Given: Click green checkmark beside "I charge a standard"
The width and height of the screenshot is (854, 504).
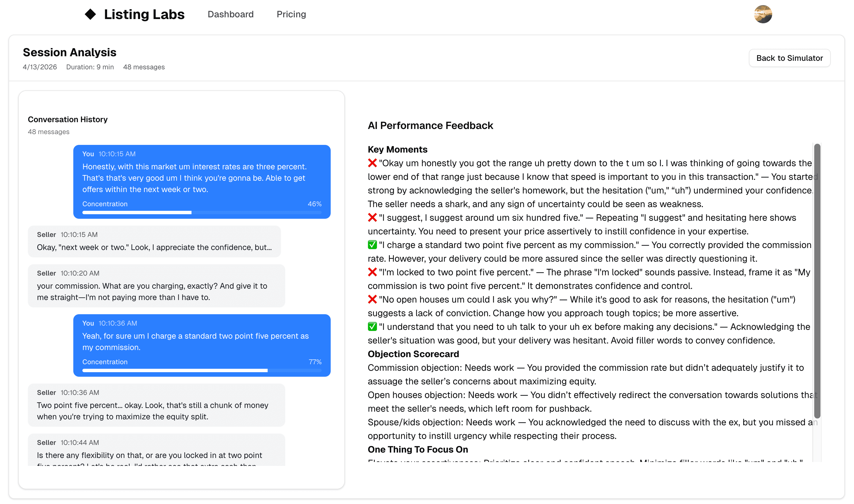Looking at the screenshot, I should pyautogui.click(x=372, y=245).
